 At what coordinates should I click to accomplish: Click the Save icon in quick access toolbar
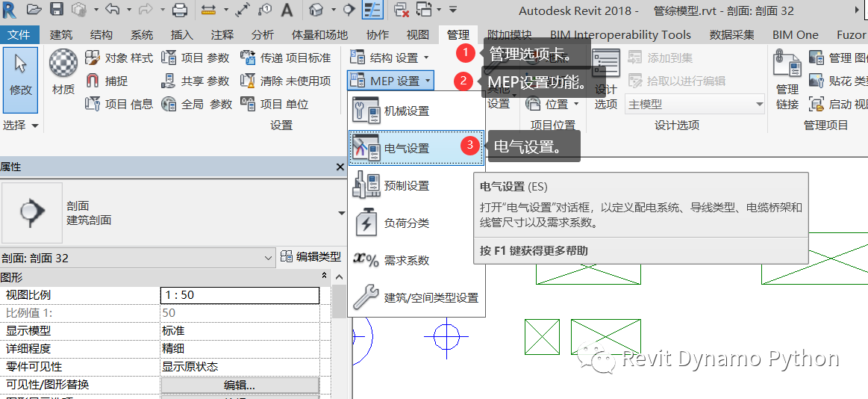coord(57,10)
